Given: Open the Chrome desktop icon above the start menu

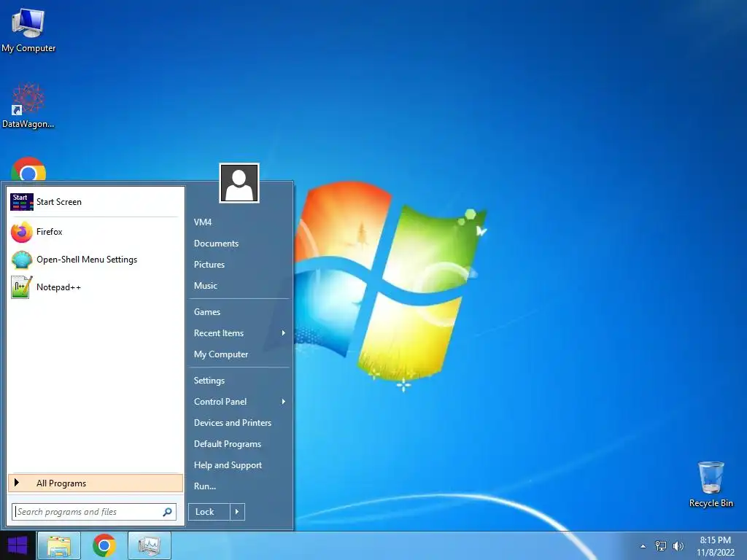Looking at the screenshot, I should pos(28,169).
